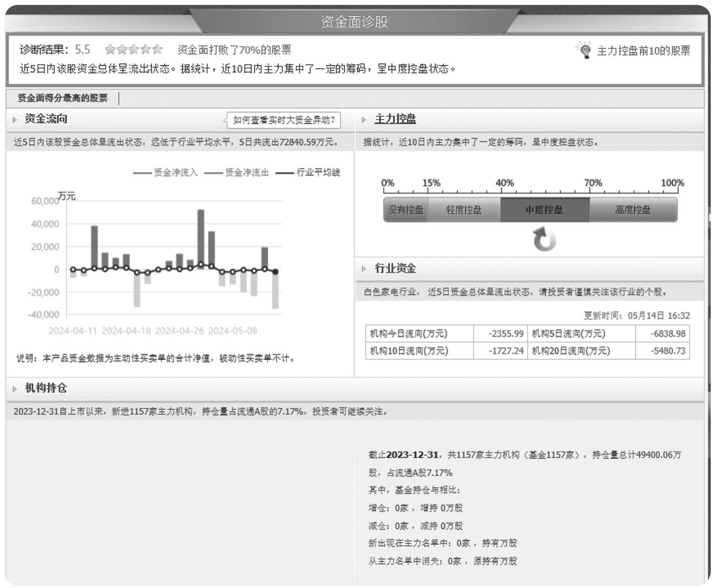
Task: Click the -6838.98 value cell
Action: [663, 334]
